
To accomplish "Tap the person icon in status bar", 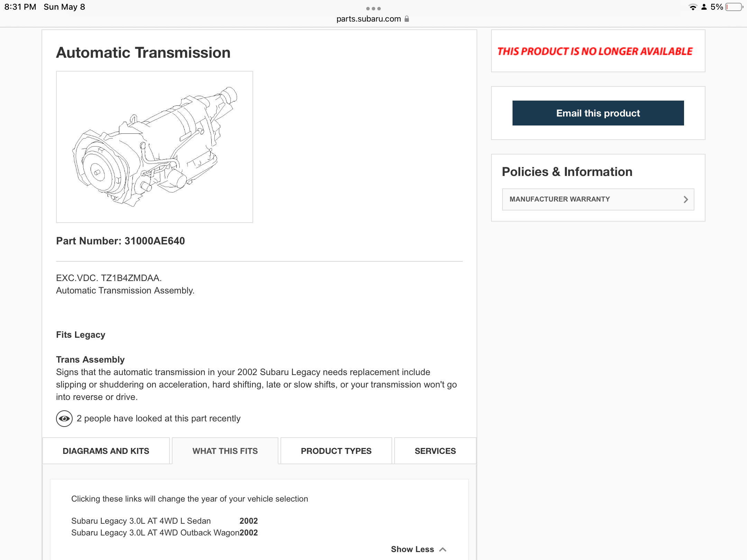I will (704, 7).
